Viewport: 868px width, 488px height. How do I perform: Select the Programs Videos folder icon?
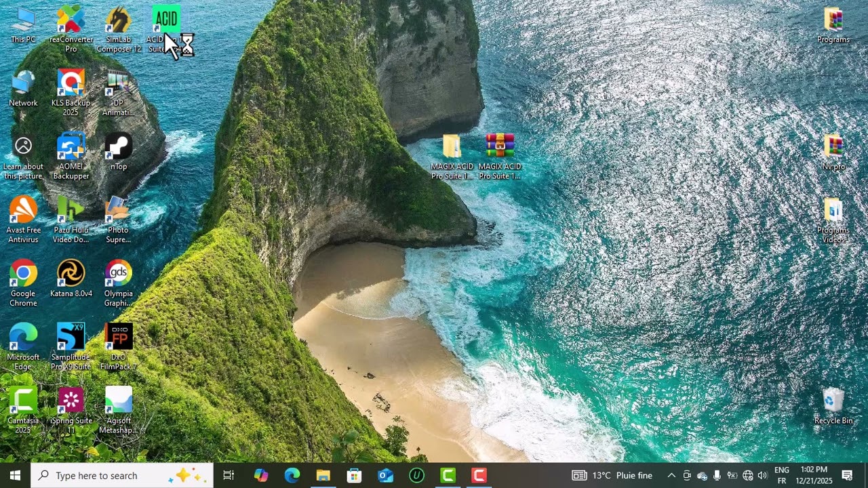[833, 220]
